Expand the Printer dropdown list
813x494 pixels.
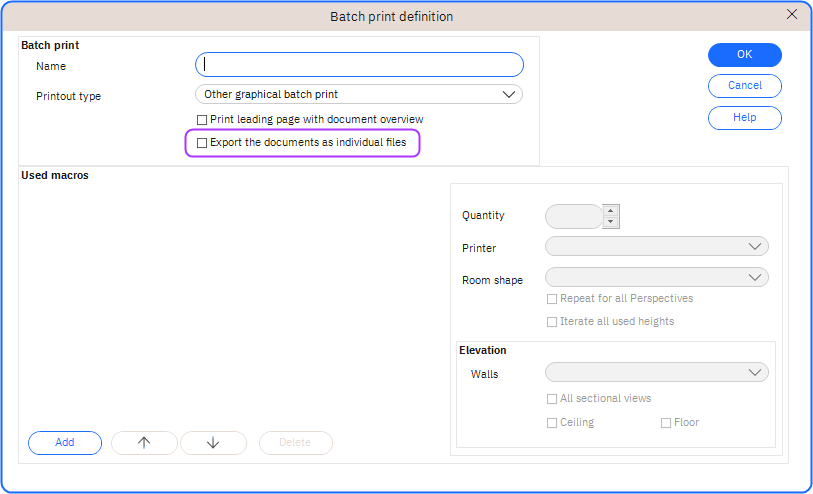coord(656,246)
